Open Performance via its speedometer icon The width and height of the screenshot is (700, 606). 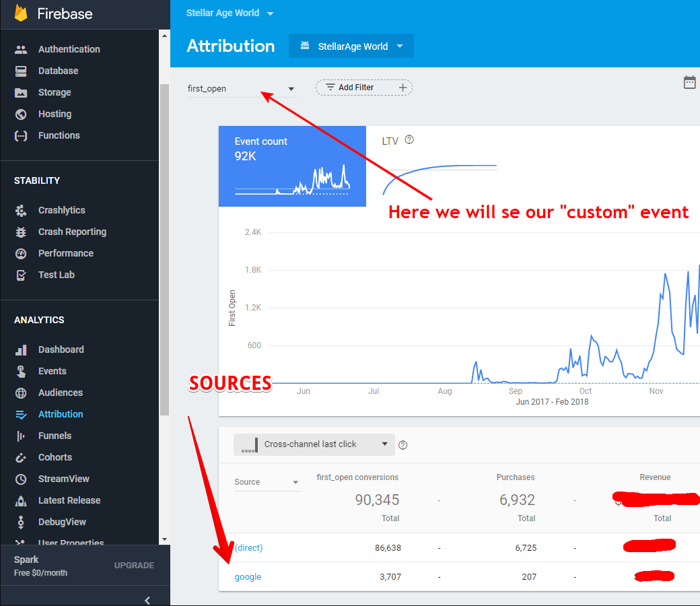point(21,254)
